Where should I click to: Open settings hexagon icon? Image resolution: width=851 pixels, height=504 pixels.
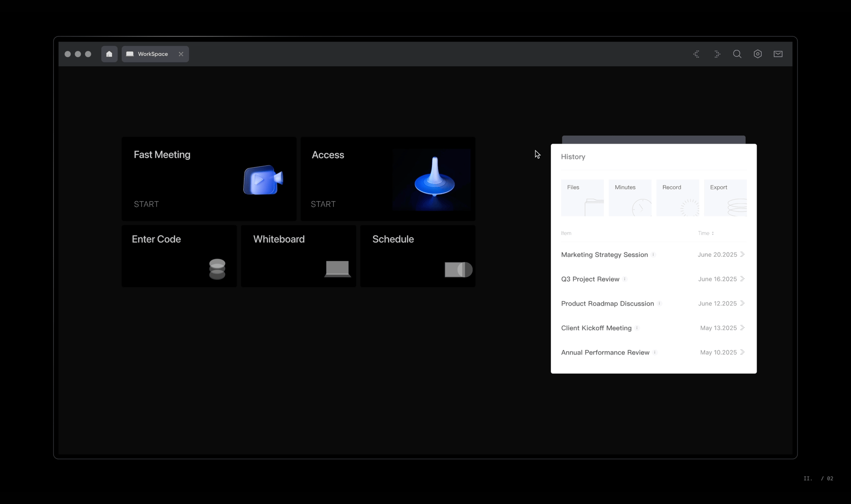pyautogui.click(x=758, y=54)
